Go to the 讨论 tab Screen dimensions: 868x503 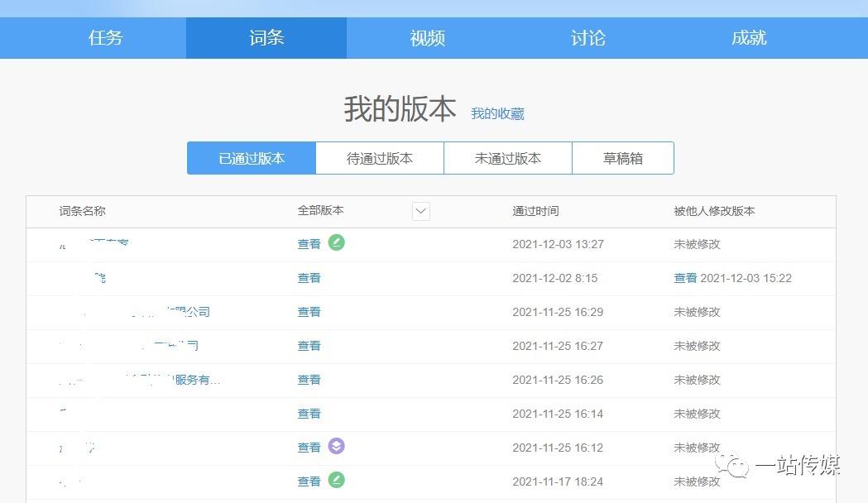587,37
